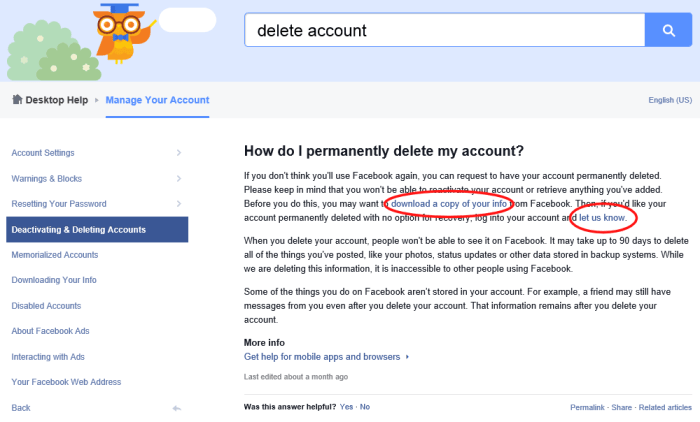Mark answer helpful with Yes

click(346, 407)
